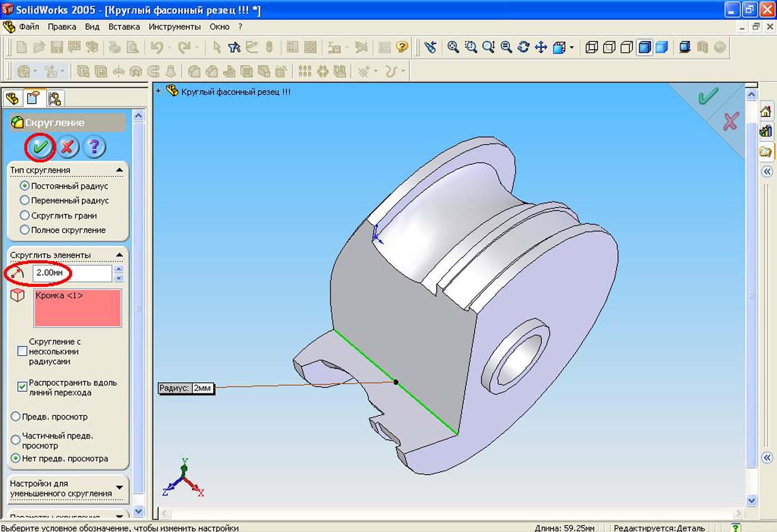The width and height of the screenshot is (777, 532).
Task: Select Shaded With Edges display
Action: 644,47
